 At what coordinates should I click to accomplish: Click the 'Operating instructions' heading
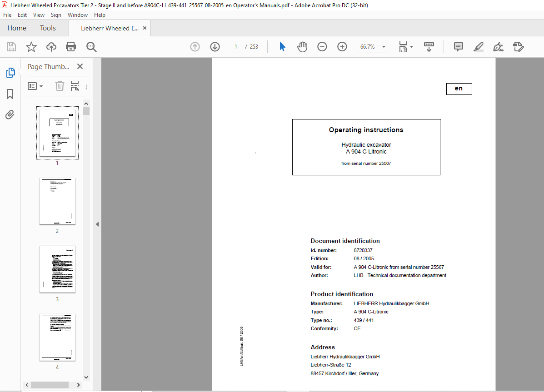[366, 130]
